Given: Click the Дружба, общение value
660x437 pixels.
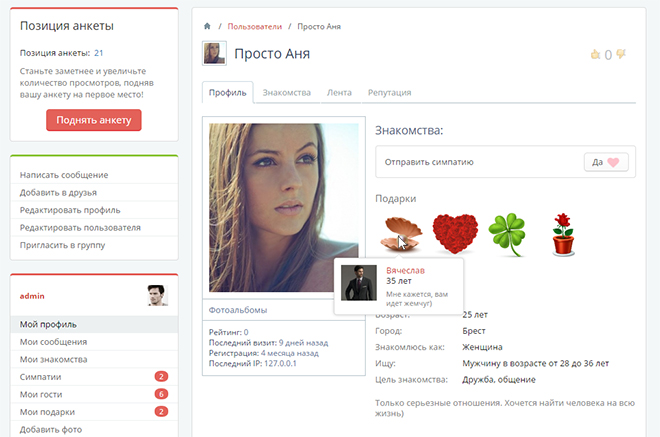Looking at the screenshot, I should 499,380.
